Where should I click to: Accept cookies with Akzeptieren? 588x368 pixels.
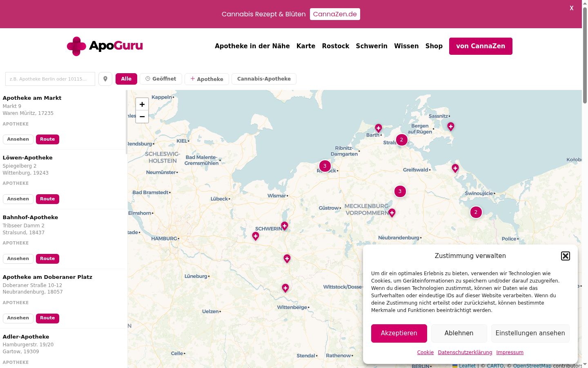pyautogui.click(x=399, y=333)
